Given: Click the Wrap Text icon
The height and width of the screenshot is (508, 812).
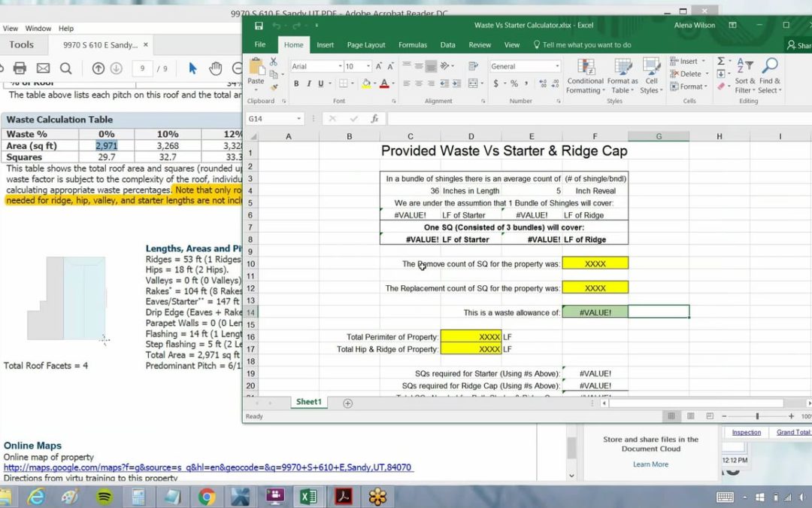Looking at the screenshot, I should 473,66.
